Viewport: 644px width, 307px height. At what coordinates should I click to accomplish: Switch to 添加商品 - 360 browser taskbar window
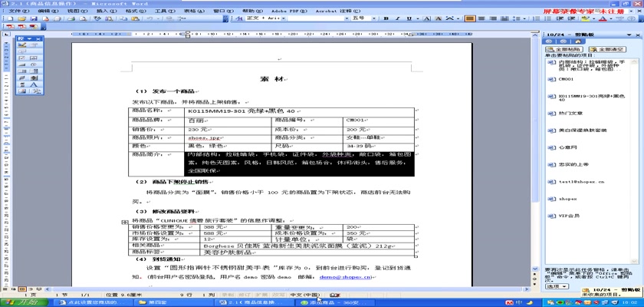(336, 303)
